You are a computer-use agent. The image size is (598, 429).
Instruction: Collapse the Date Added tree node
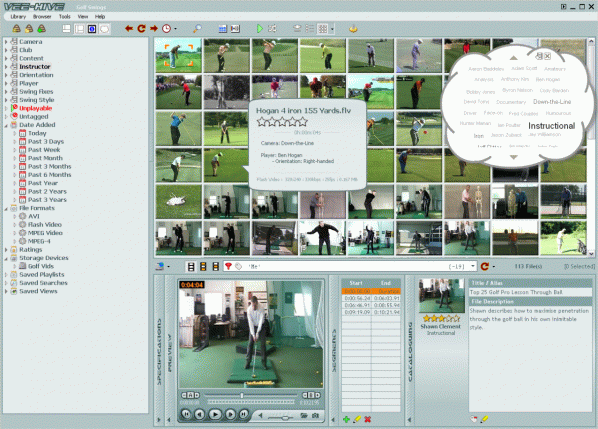pyautogui.click(x=6, y=125)
